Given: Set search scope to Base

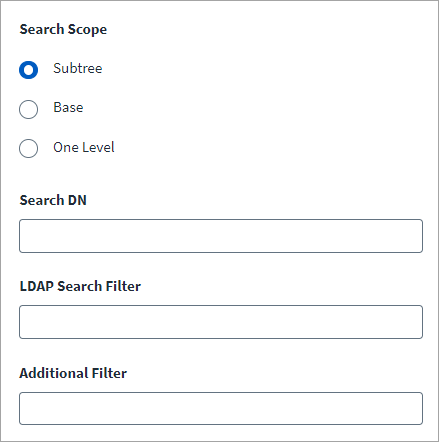Looking at the screenshot, I should [28, 109].
